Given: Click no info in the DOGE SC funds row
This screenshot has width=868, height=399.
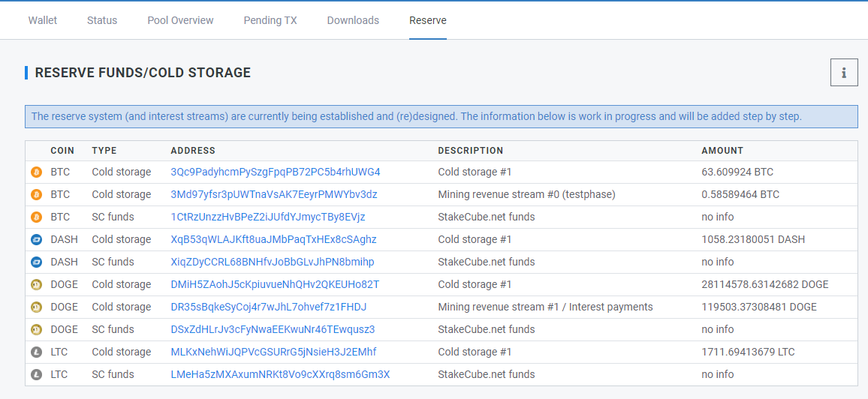Looking at the screenshot, I should point(717,329).
